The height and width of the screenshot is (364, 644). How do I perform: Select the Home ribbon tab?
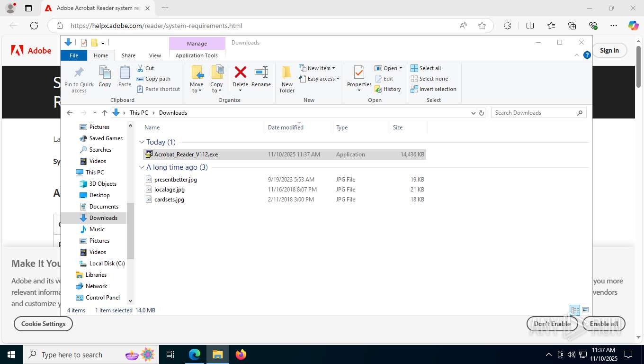101,55
